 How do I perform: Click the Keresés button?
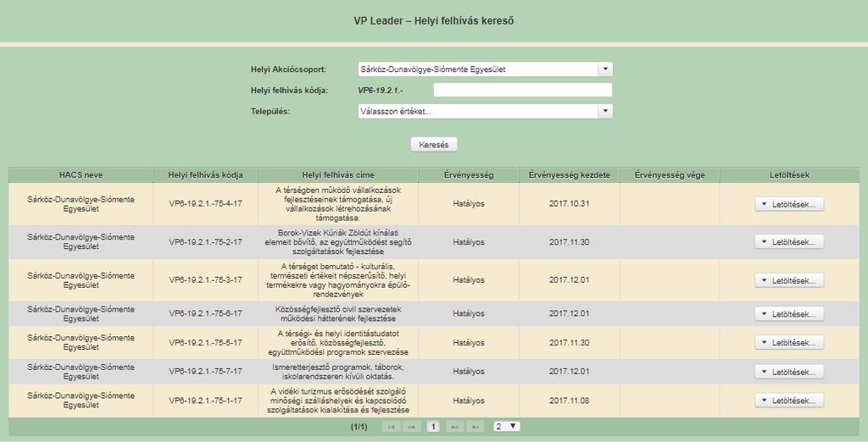click(434, 145)
